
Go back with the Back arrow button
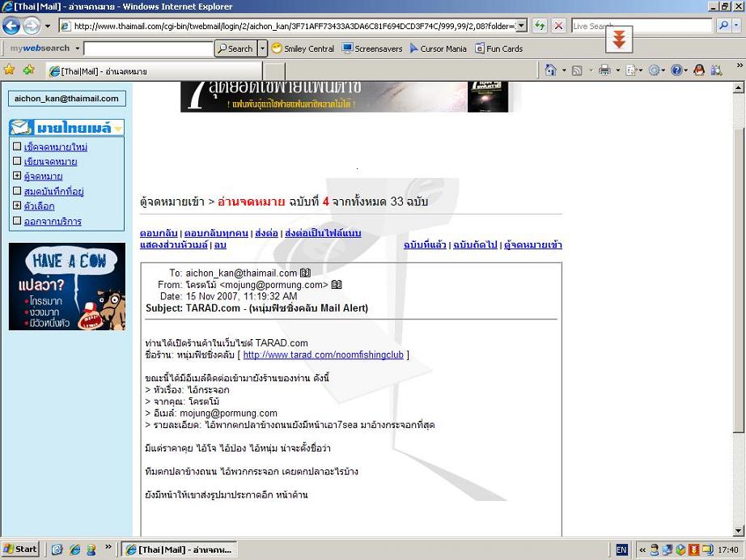tap(11, 26)
